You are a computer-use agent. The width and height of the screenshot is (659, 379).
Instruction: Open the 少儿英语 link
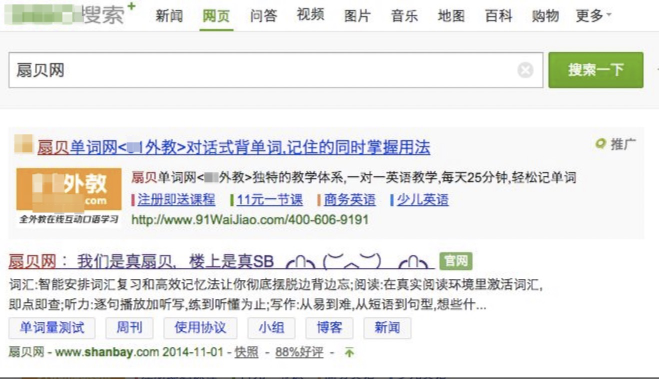(x=422, y=200)
